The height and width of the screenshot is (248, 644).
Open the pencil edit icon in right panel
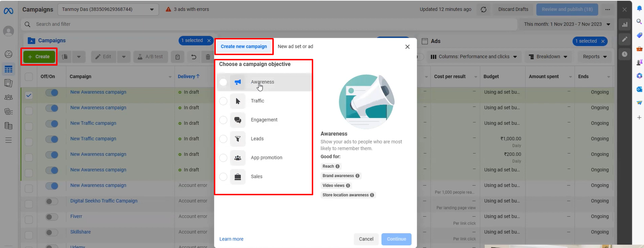point(625,39)
